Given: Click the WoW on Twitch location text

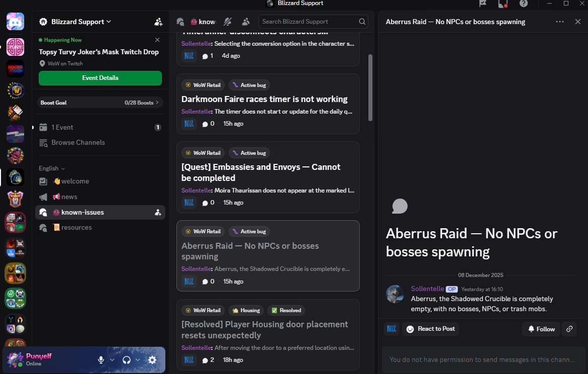Looking at the screenshot, I should pos(65,64).
